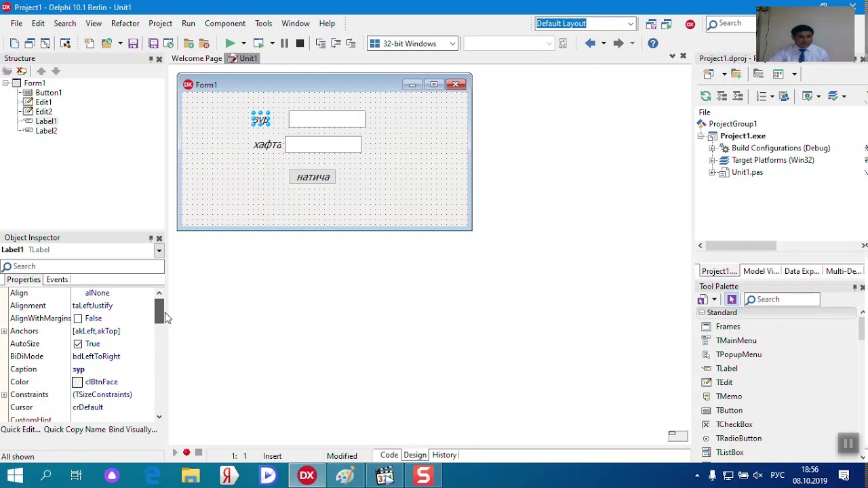Expand the Anchors property

pyautogui.click(x=4, y=331)
